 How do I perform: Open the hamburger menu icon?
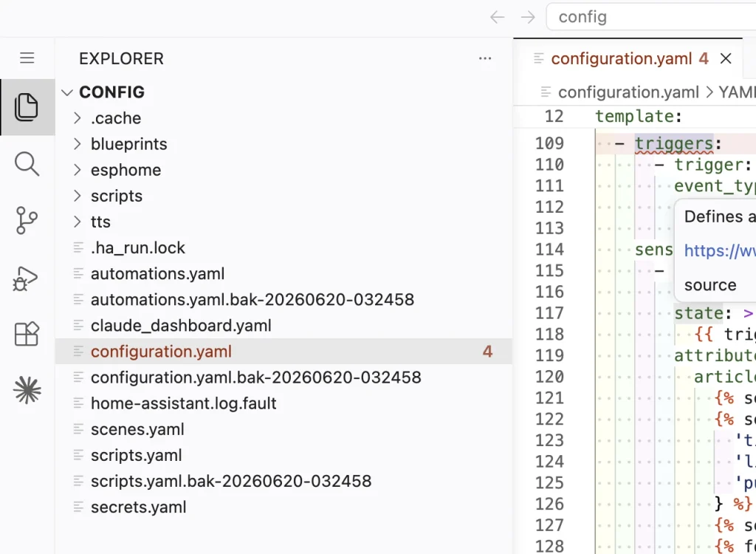point(27,58)
